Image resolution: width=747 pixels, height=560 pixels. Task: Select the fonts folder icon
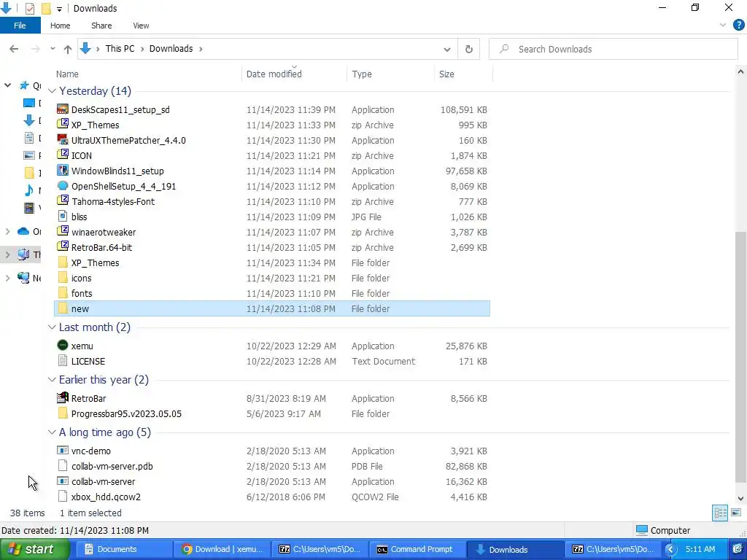(63, 293)
